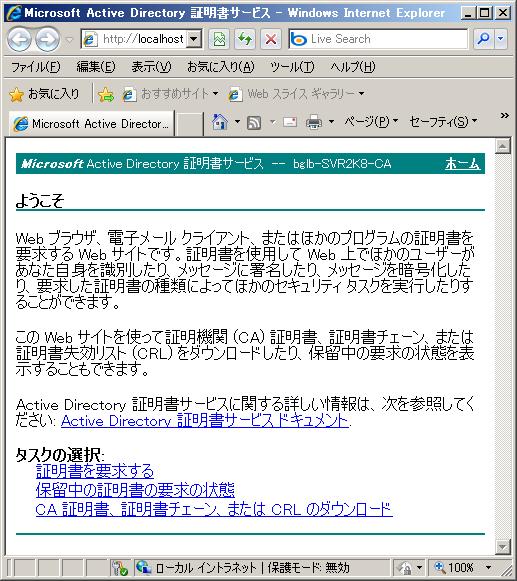This screenshot has width=517, height=581.
Task: Open the Web スライス ギャラリー item
Action: pos(296,94)
